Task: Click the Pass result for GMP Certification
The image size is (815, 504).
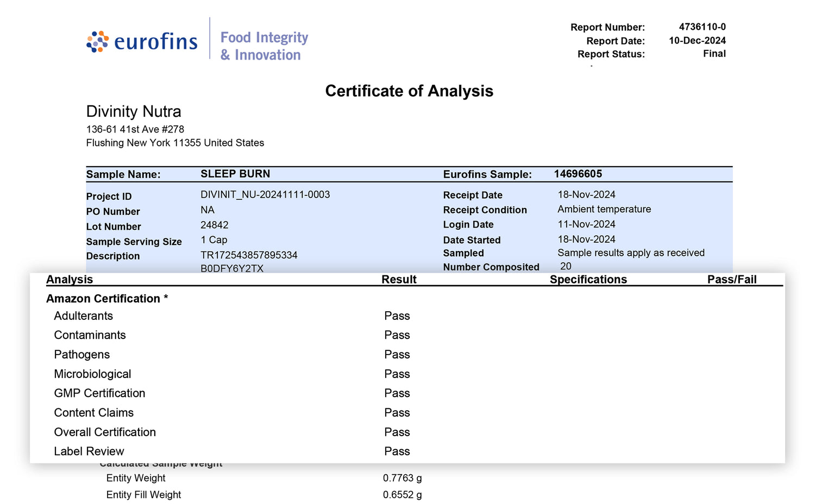Action: click(x=397, y=393)
